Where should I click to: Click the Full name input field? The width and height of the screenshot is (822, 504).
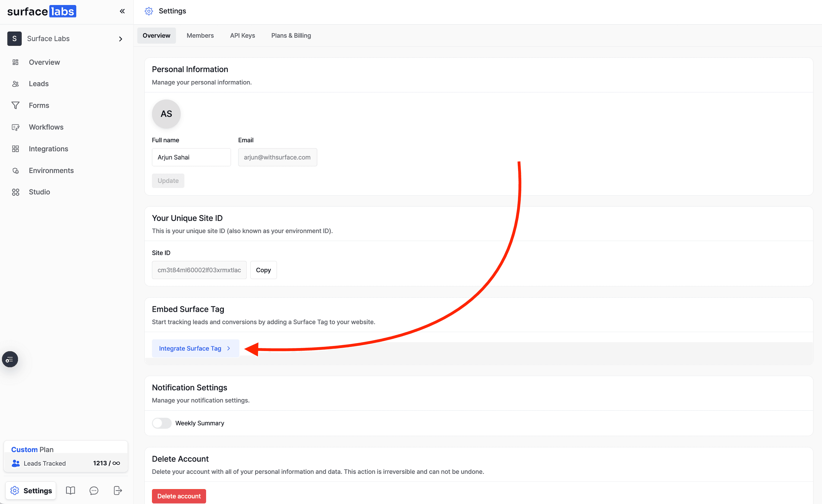coord(191,157)
